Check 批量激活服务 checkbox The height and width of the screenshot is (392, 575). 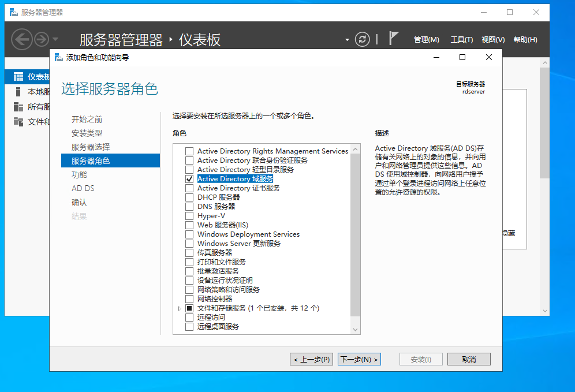(189, 271)
